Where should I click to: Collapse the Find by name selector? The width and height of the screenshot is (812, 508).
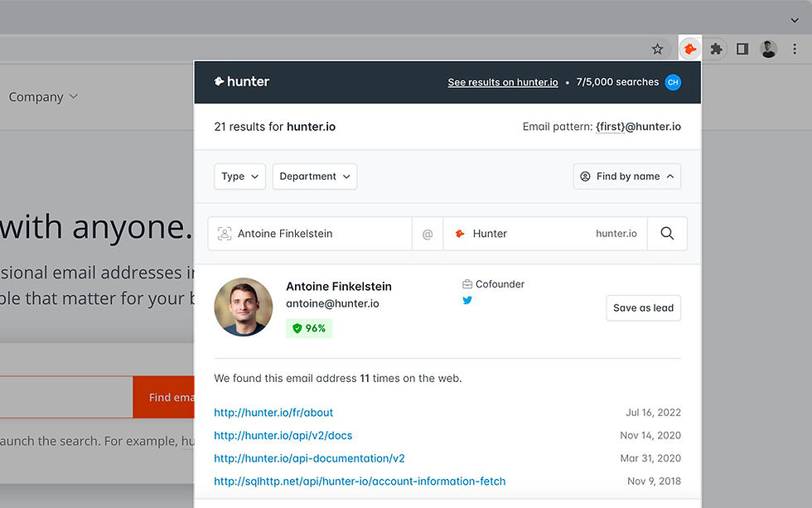point(626,176)
